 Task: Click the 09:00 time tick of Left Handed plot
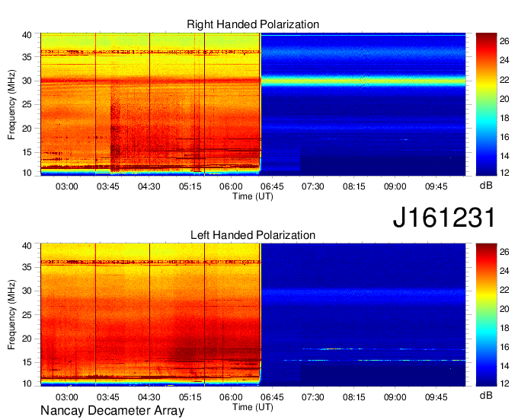(395, 397)
